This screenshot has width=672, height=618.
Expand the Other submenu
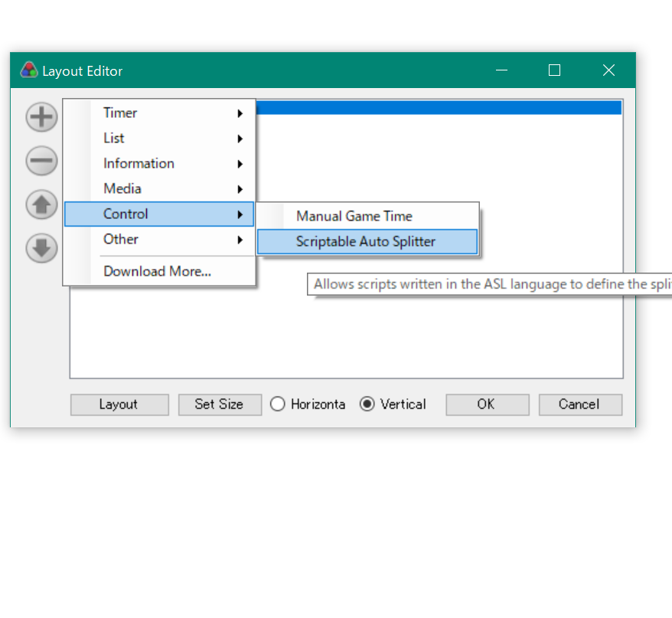(159, 239)
